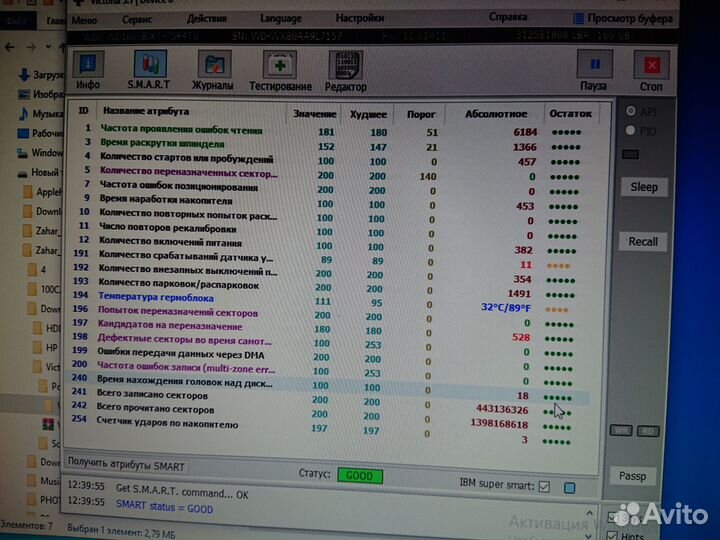Click the Загрузки downloads icon in Explorer
Screen dimensions: 720x540
(26, 74)
